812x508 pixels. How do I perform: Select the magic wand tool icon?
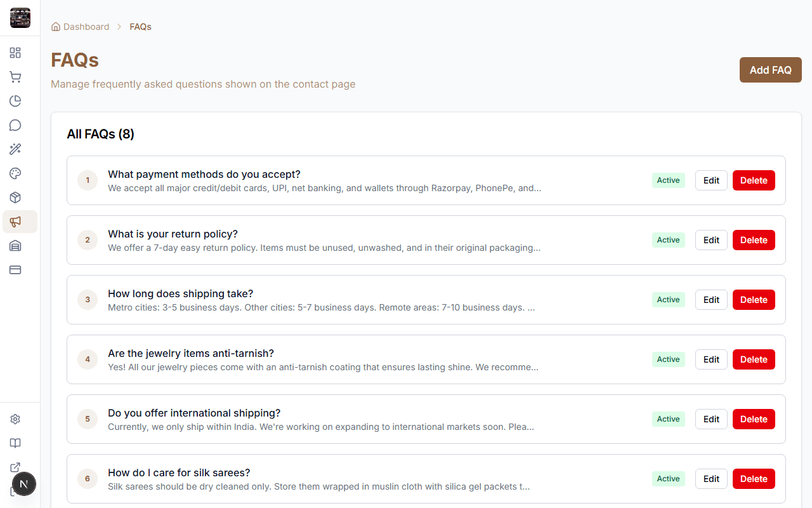[x=15, y=149]
